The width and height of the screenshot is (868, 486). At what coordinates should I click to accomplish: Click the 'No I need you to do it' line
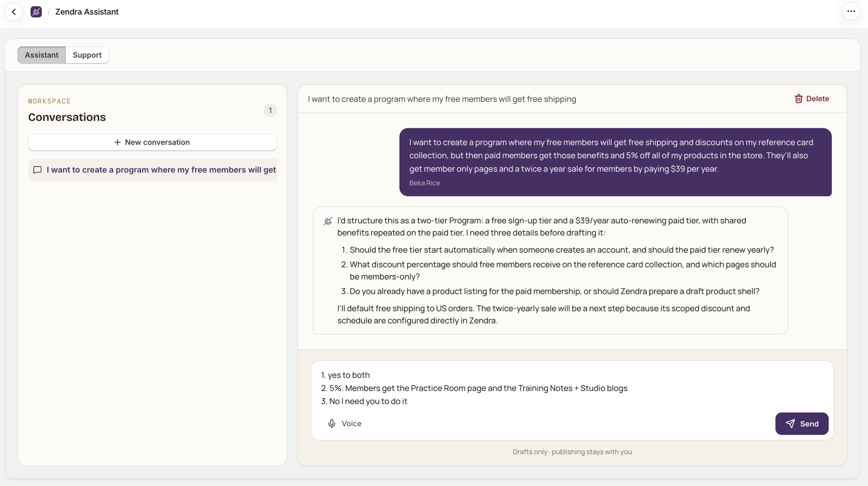[x=364, y=401]
